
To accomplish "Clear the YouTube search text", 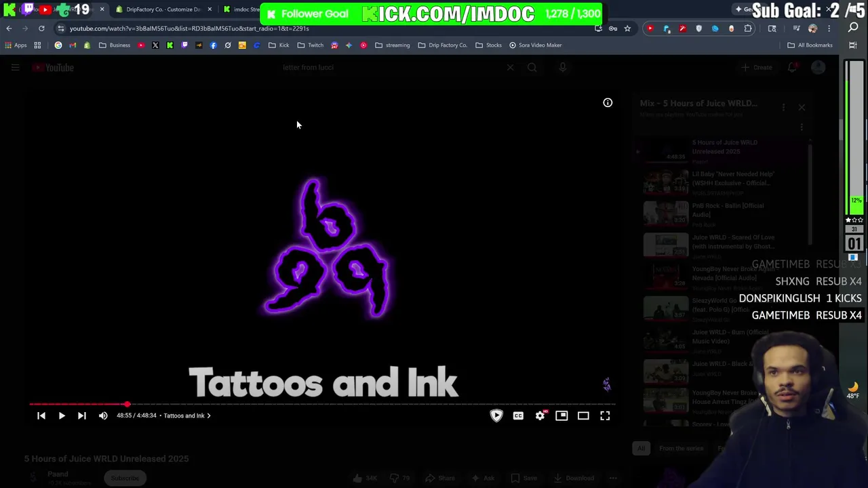I will 510,67.
